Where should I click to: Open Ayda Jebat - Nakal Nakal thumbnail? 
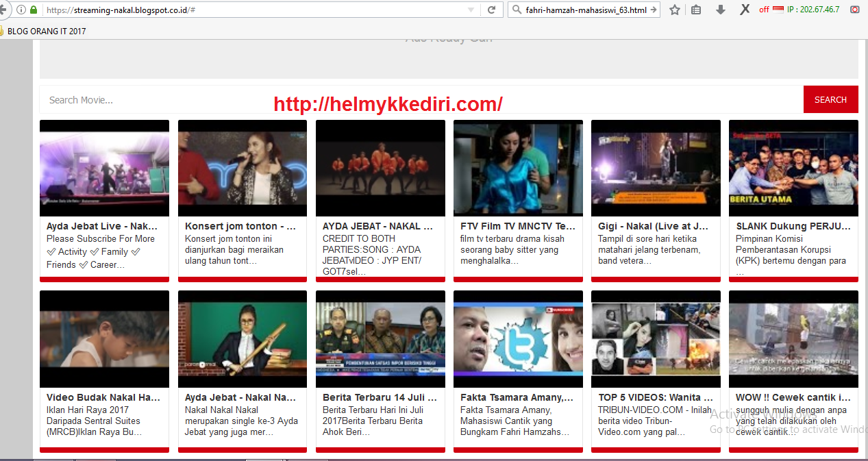coord(243,339)
